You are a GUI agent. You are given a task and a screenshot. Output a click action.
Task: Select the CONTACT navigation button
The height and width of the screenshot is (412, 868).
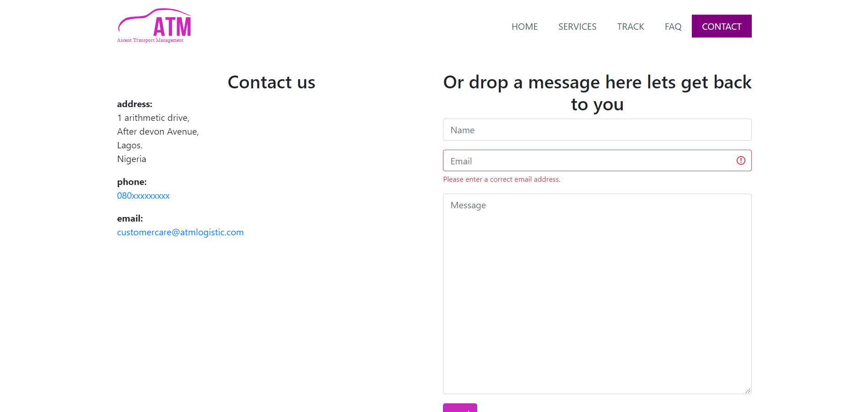[x=721, y=27]
